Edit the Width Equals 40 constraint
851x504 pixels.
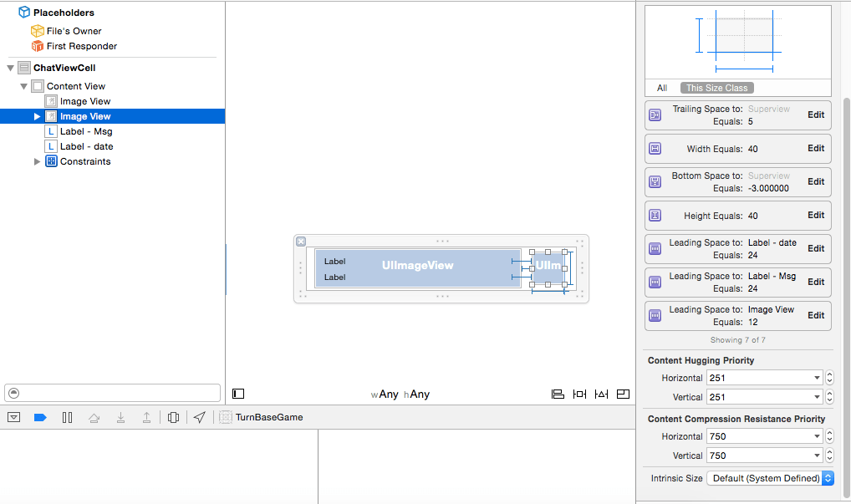[x=816, y=148]
